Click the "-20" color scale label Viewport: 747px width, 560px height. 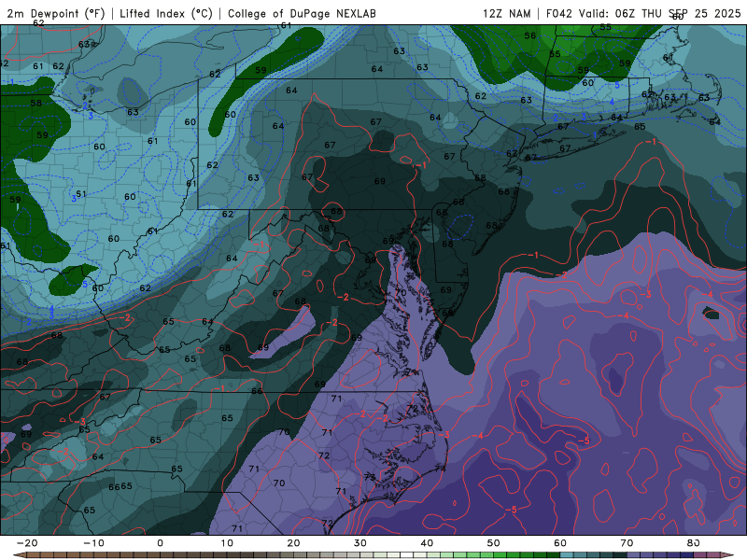click(x=27, y=543)
